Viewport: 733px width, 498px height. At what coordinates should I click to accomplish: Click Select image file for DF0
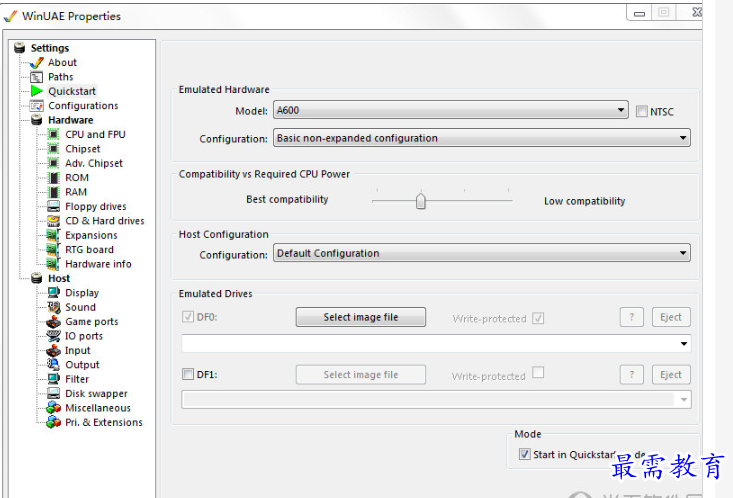[360, 317]
